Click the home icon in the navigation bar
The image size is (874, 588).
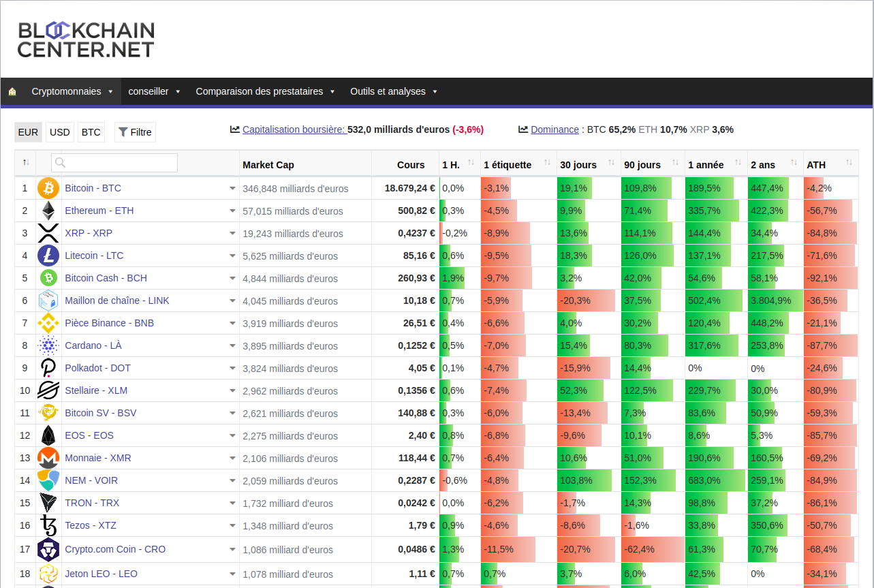pyautogui.click(x=12, y=91)
